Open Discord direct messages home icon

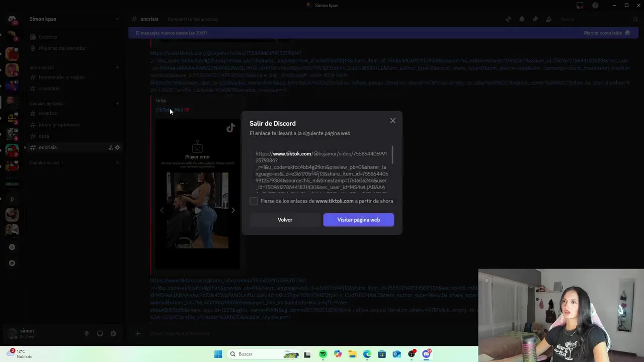[12, 20]
